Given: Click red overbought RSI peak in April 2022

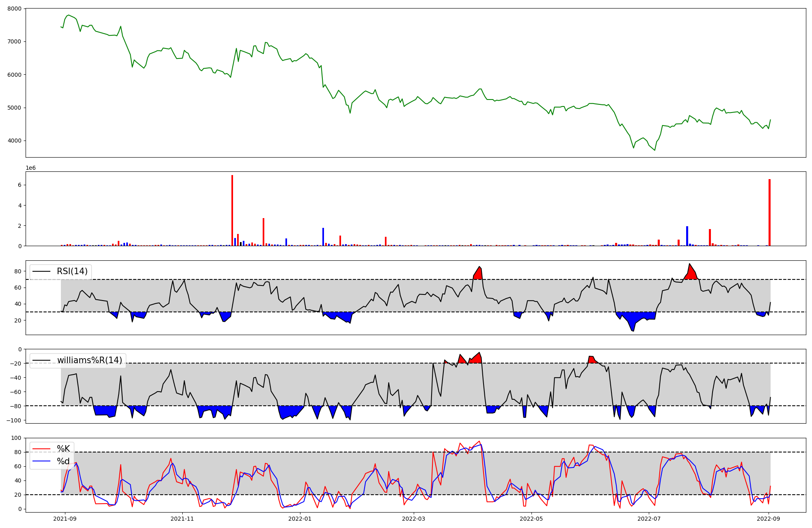Looking at the screenshot, I should [x=478, y=274].
